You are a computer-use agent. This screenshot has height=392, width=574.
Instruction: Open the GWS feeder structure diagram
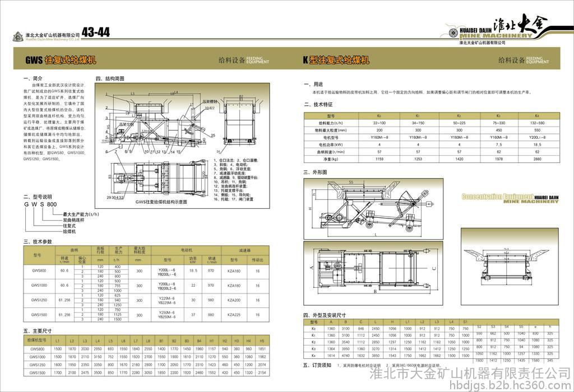click(182, 146)
